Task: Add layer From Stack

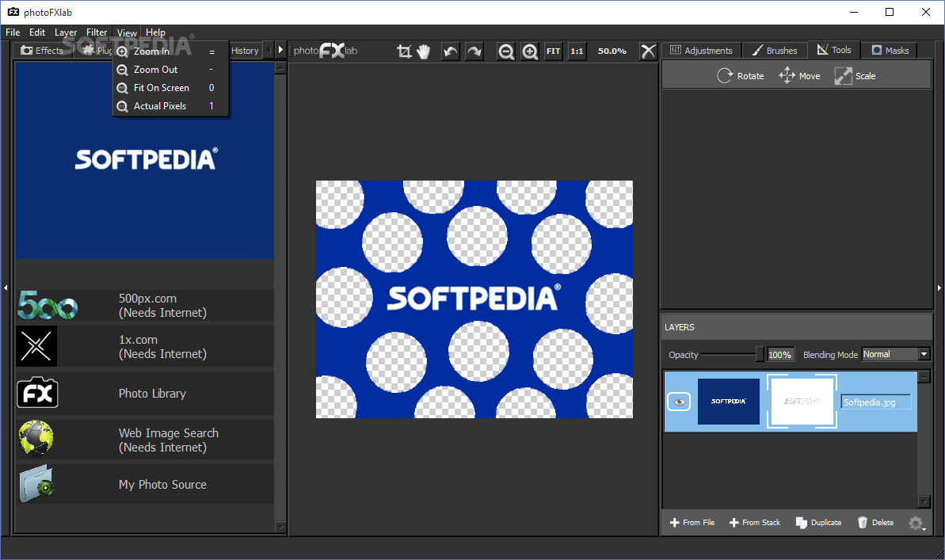Action: tap(755, 523)
